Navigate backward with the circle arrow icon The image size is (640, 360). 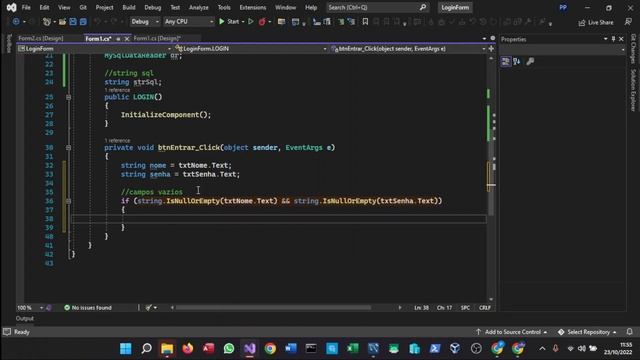(16, 22)
